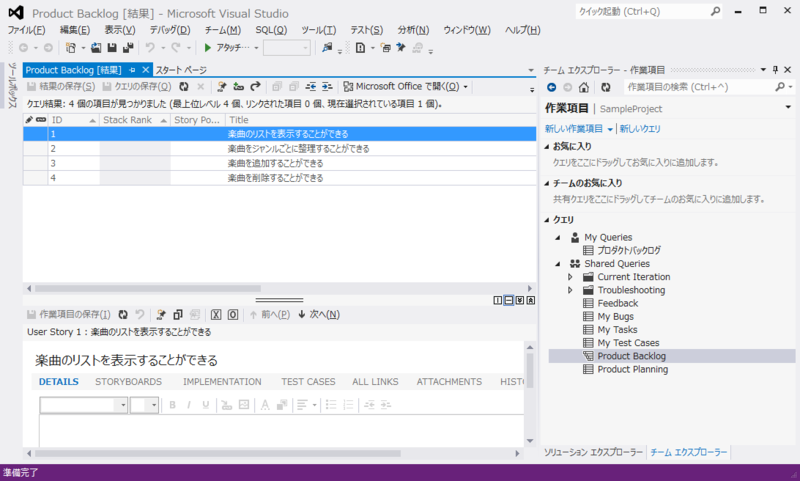The height and width of the screenshot is (481, 800).
Task: Expand the Current Iteration folder
Action: pos(570,277)
